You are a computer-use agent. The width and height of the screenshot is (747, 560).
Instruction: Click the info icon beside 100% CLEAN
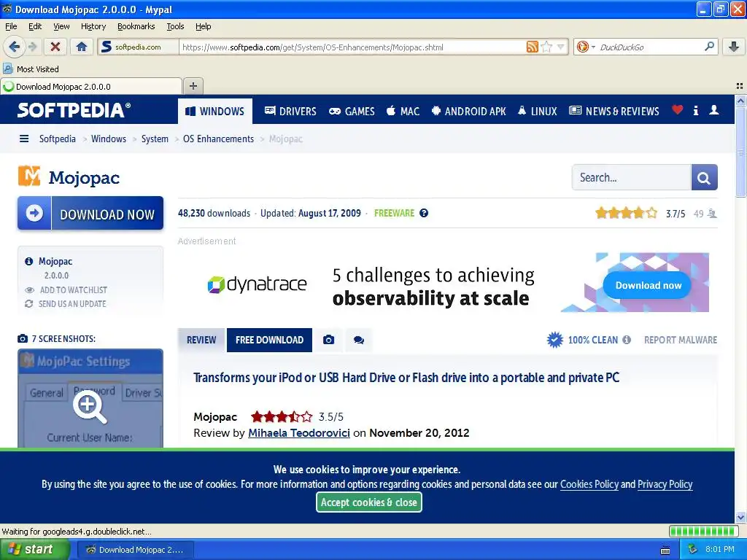[x=627, y=340]
